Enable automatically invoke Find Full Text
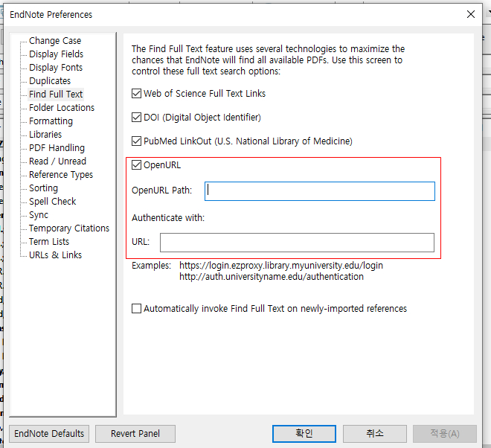The width and height of the screenshot is (491, 448). coord(137,309)
